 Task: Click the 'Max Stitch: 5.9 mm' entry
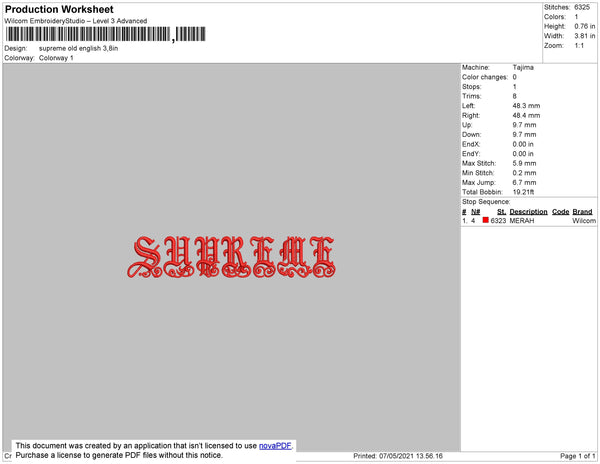pos(499,163)
